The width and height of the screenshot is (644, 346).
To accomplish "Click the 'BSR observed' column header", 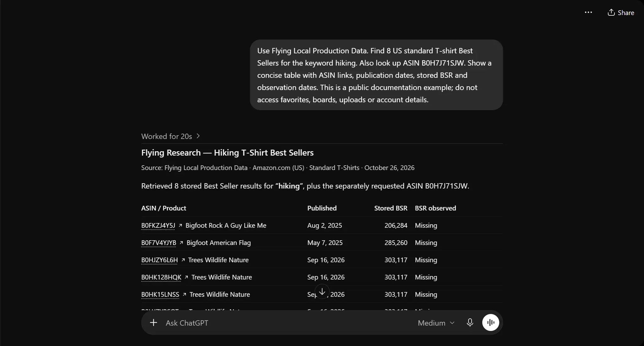I will [x=435, y=208].
